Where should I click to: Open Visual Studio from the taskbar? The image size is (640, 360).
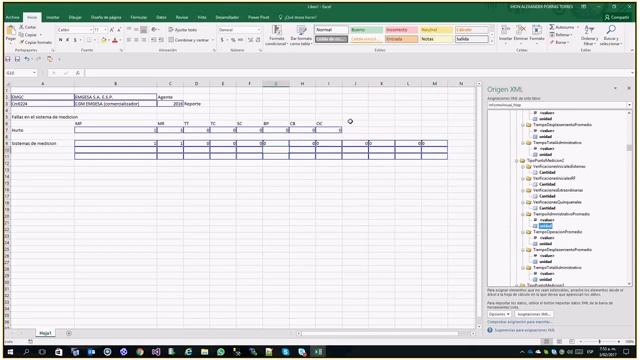click(156, 351)
